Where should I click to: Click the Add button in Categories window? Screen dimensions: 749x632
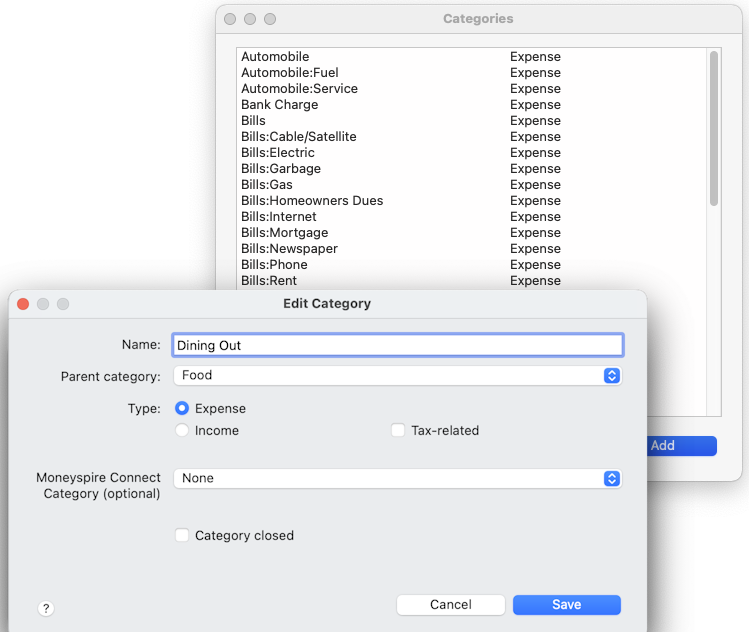tap(682, 446)
